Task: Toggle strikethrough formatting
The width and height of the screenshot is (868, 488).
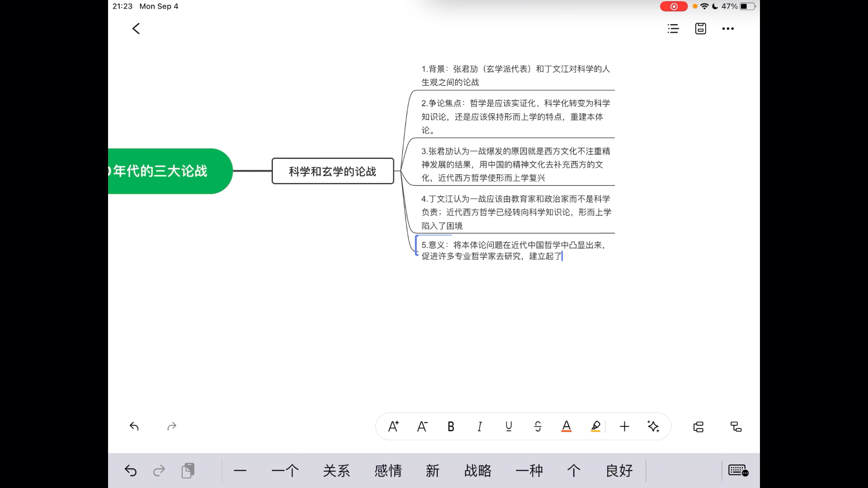Action: tap(538, 426)
